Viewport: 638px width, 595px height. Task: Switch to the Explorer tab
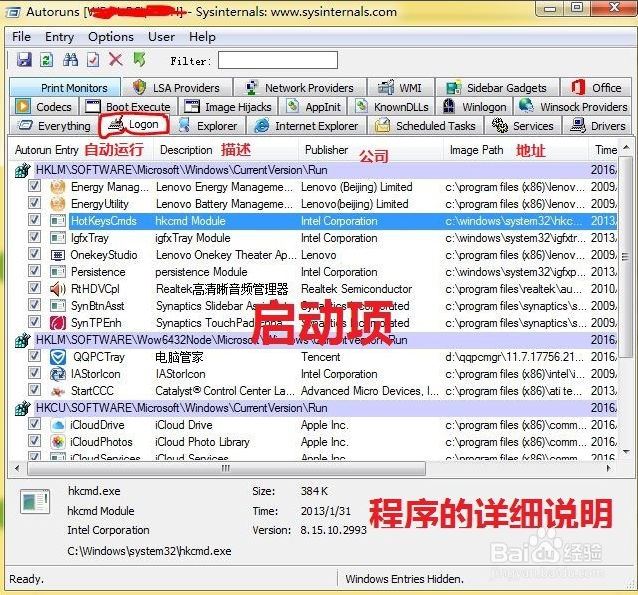click(x=208, y=126)
